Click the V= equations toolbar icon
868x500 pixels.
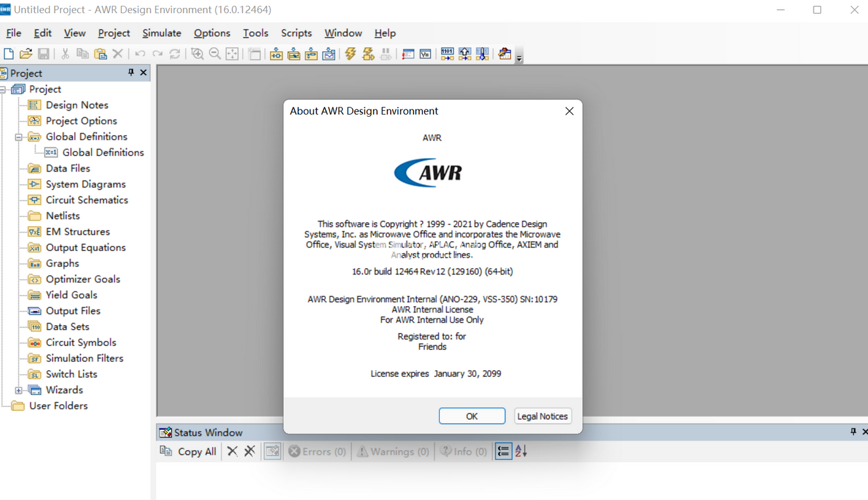click(425, 54)
